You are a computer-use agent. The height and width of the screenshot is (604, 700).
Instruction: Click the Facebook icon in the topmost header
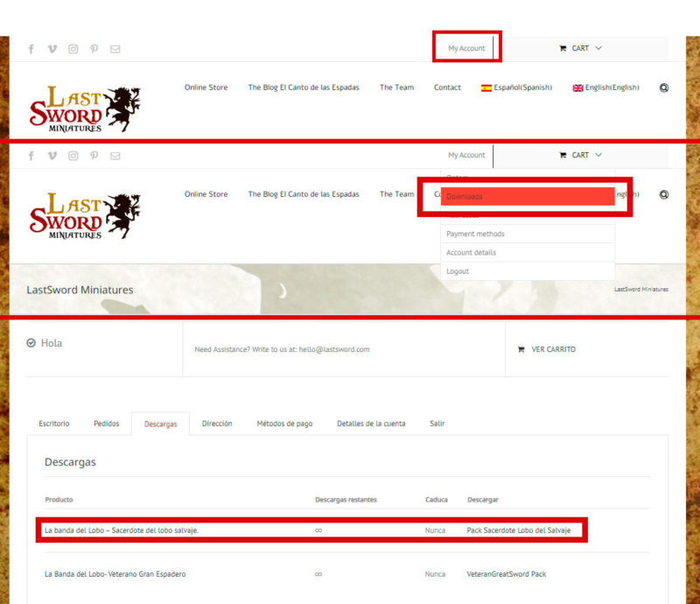[x=31, y=49]
